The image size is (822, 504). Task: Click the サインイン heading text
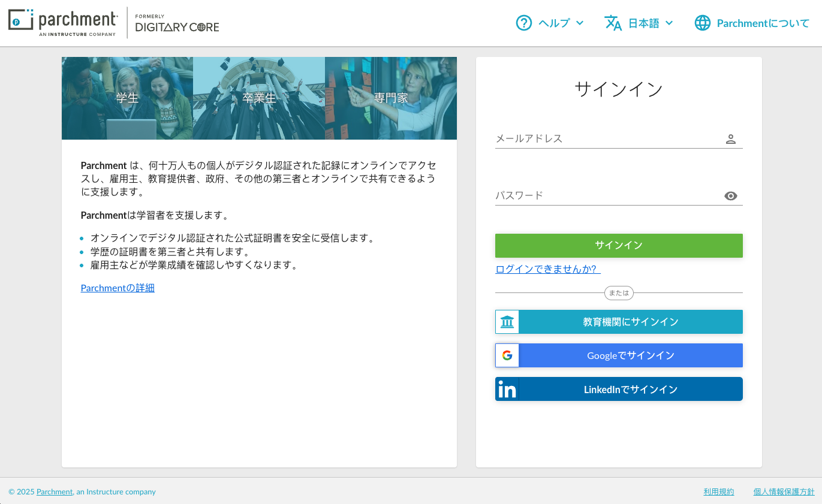pos(619,89)
